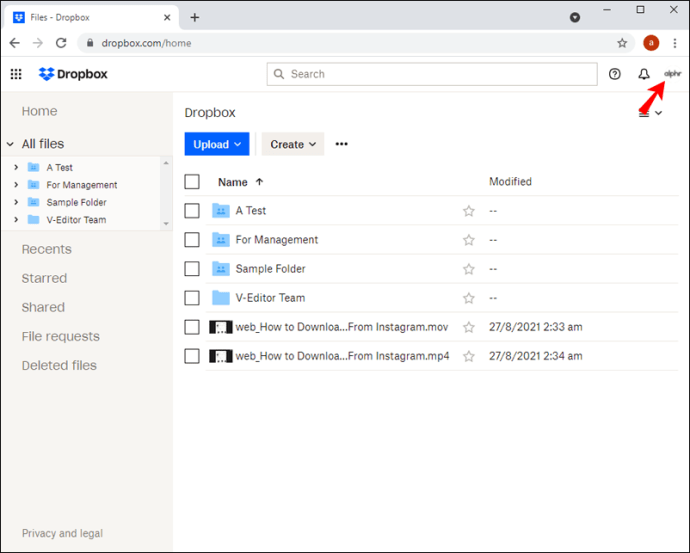
Task: Open the notifications bell
Action: pos(644,74)
